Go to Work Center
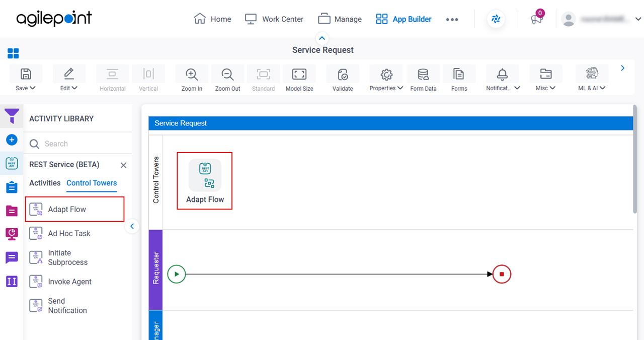644x340 pixels. (274, 19)
